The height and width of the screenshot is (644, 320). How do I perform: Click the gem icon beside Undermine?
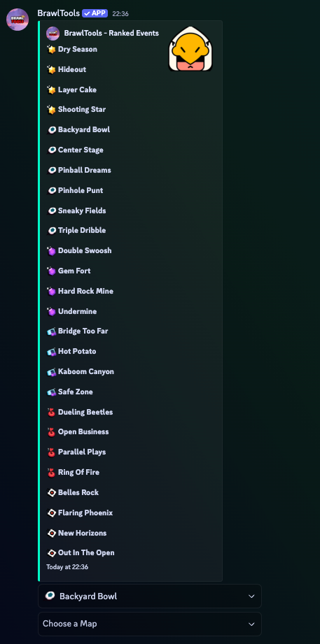coord(51,312)
